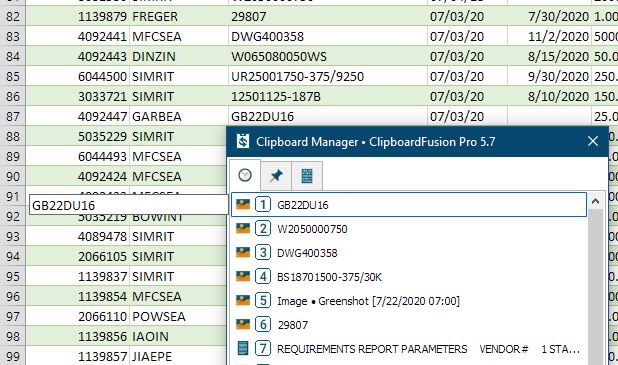Image resolution: width=618 pixels, height=365 pixels.
Task: Select spreadsheet row header 82
Action: pyautogui.click(x=13, y=17)
